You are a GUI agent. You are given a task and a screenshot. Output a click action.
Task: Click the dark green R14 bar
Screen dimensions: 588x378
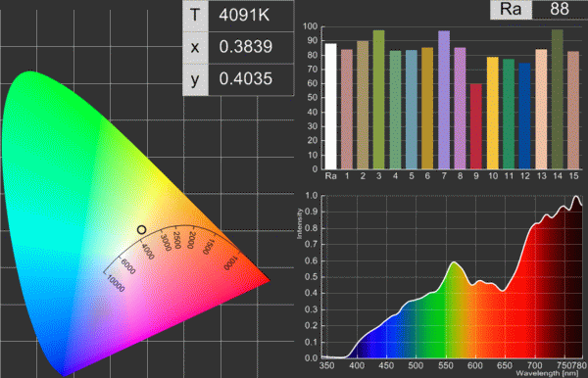click(558, 99)
